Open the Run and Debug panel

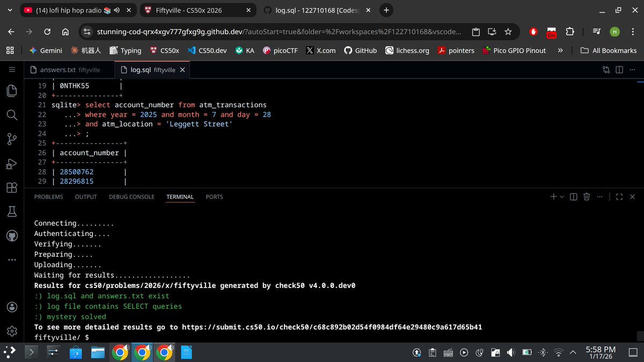pos(12,163)
